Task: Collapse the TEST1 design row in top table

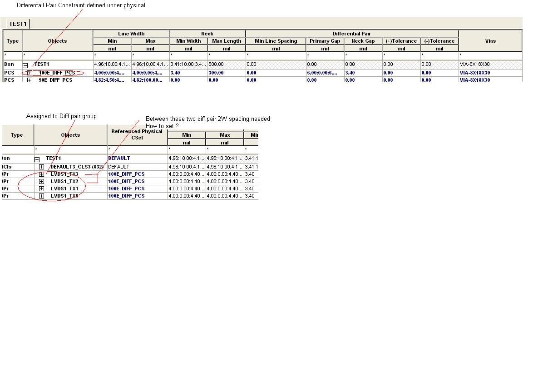Action: tap(25, 65)
